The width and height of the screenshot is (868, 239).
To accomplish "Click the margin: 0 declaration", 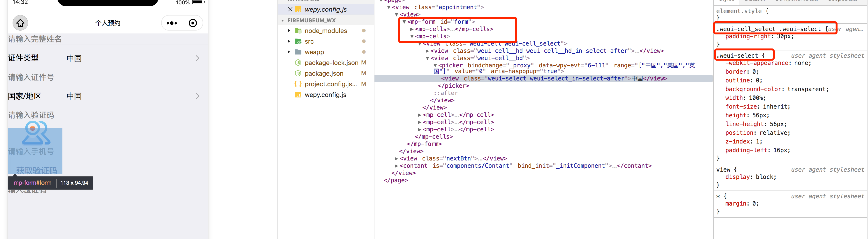I will [742, 204].
